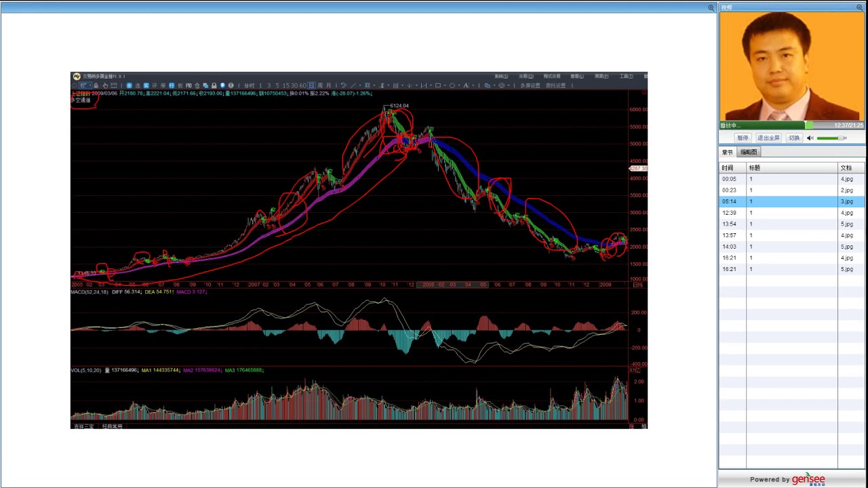Expand the vertical lines tool dropdown
This screenshot has height=488, width=868.
(x=402, y=85)
